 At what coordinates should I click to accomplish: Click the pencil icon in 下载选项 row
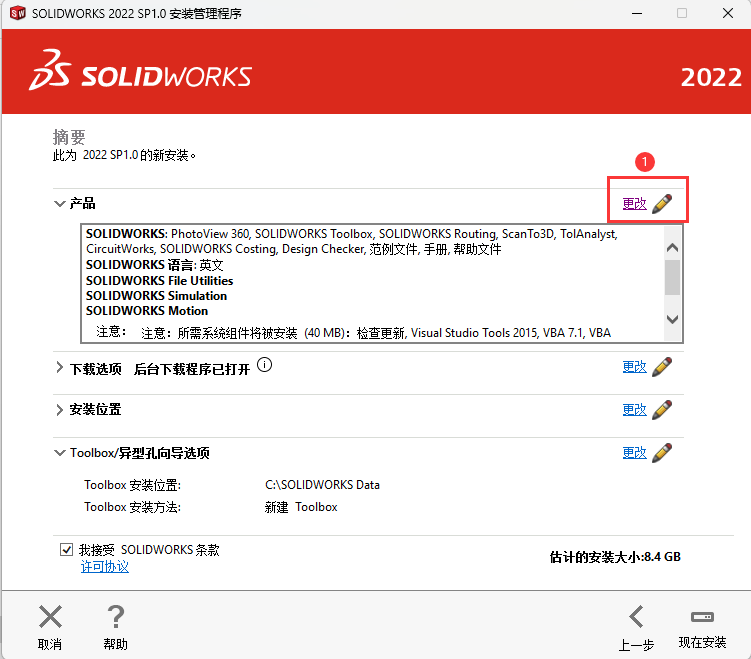[x=662, y=367]
